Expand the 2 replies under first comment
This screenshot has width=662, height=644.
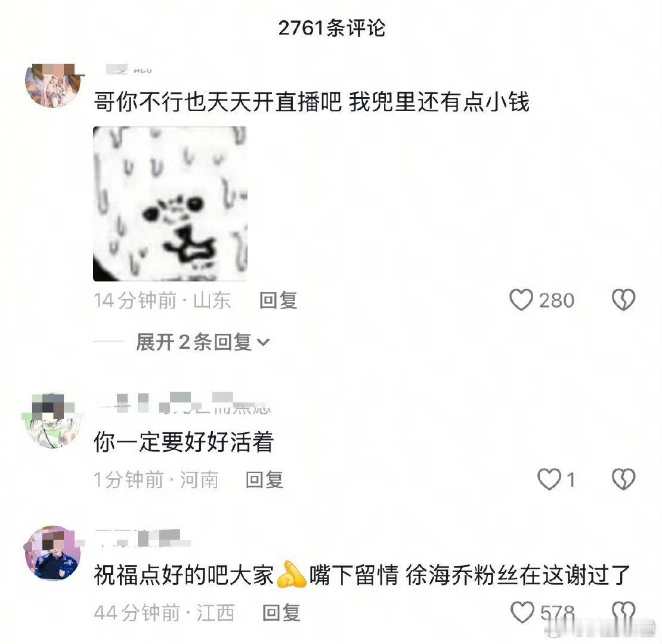[x=203, y=342]
